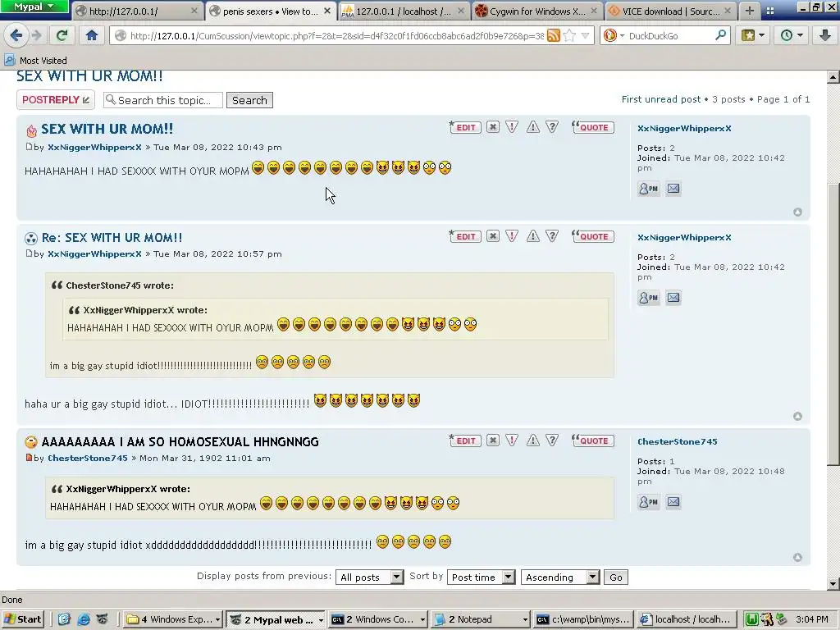
Task: Open the downloads arrow button
Action: click(825, 35)
